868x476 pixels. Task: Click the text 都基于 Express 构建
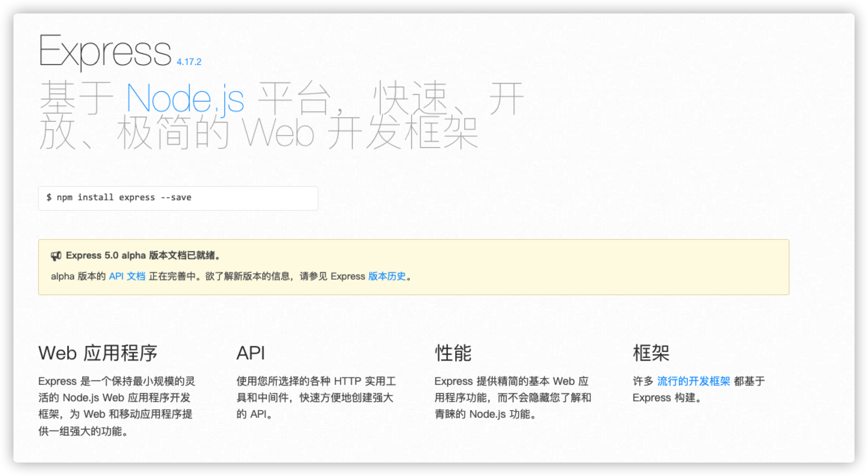pos(699,389)
